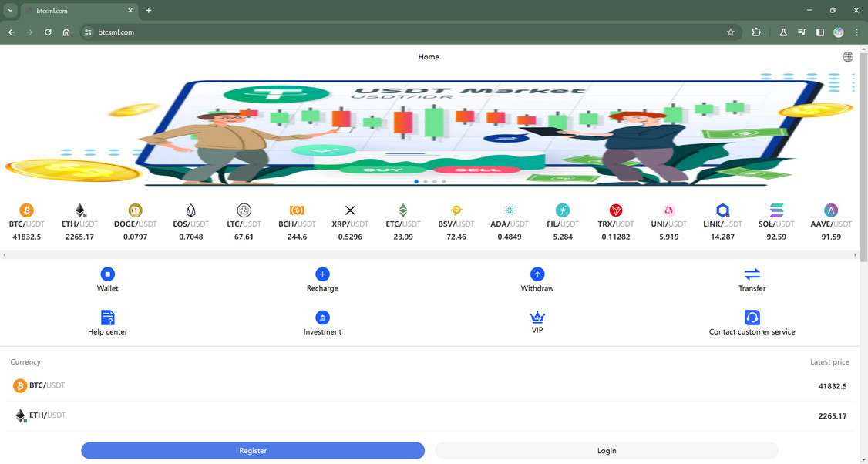Open the media control icon in toolbar
Image resolution: width=868 pixels, height=464 pixels.
coord(802,32)
